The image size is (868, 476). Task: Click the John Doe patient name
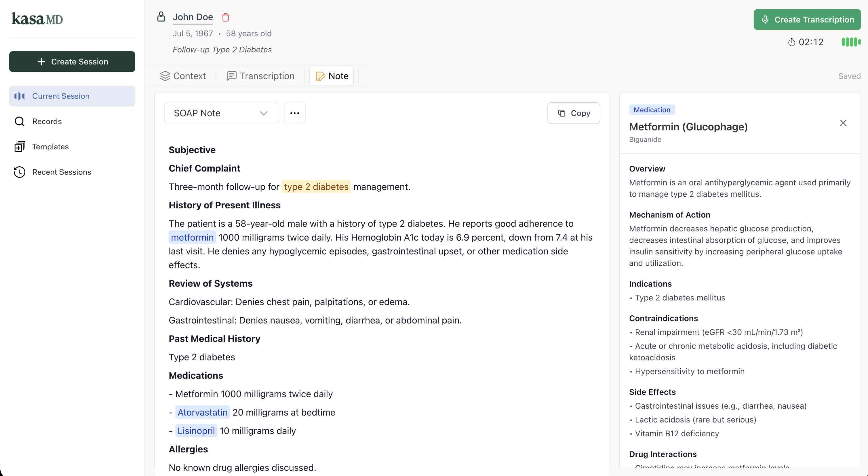pos(193,17)
